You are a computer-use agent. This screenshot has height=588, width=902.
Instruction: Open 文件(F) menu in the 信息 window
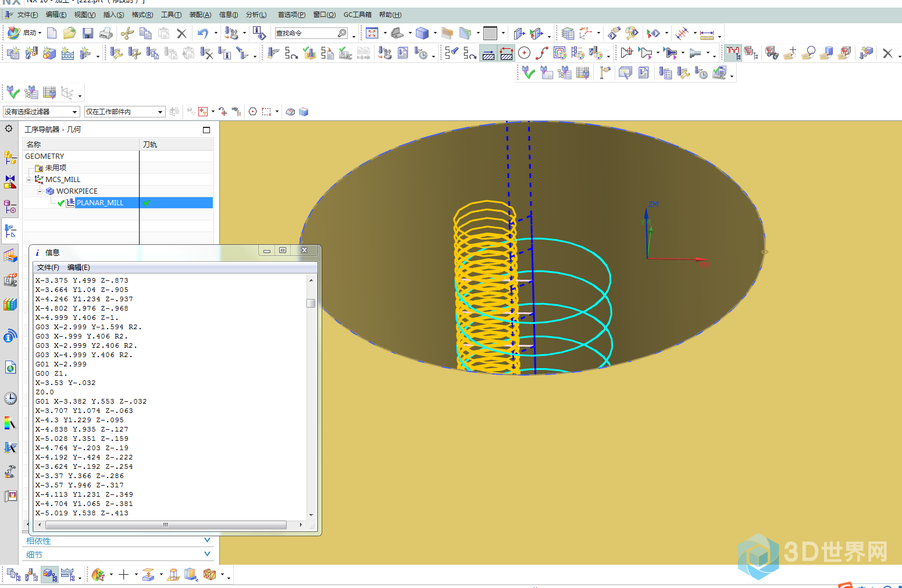[x=48, y=268]
